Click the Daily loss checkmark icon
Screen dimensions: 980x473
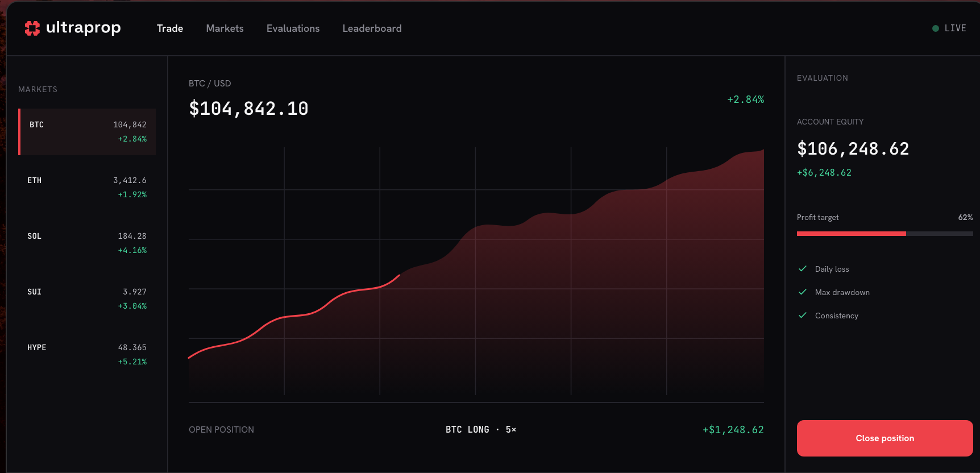pos(803,269)
